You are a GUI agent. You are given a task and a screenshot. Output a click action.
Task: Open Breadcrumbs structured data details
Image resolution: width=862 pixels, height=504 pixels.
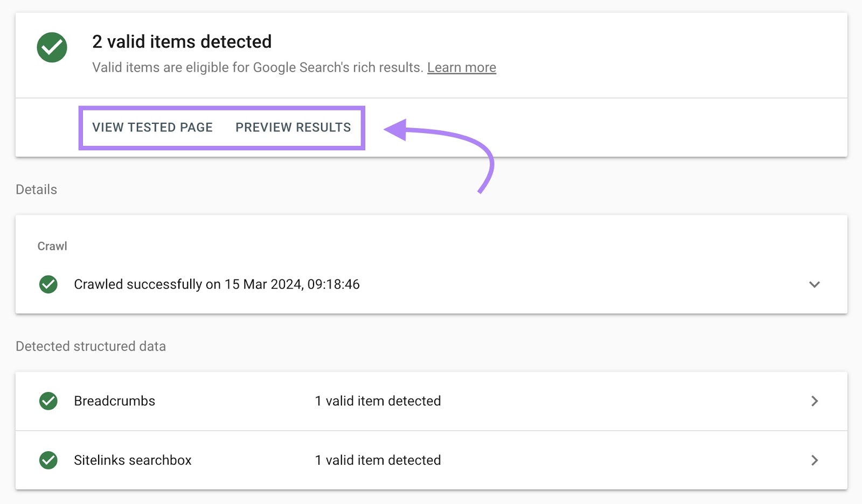pyautogui.click(x=815, y=401)
